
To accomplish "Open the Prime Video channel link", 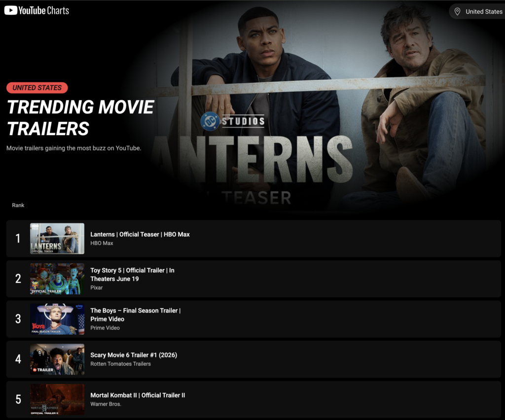I will coord(105,328).
